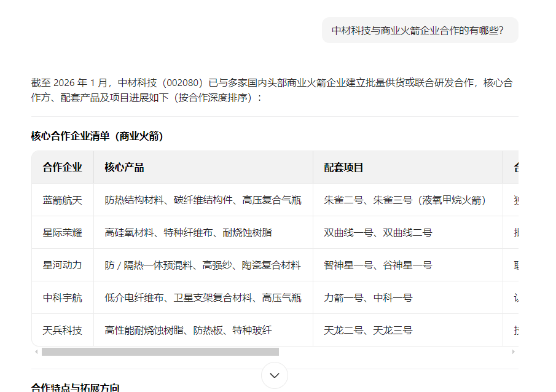Click the cell 天龙二号、天龙三号
556x392 pixels.
(408, 331)
